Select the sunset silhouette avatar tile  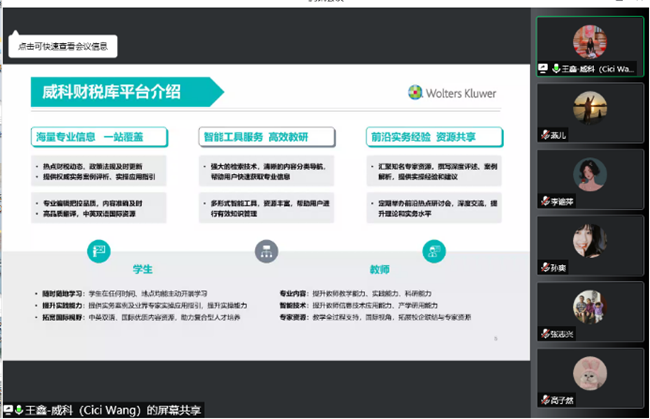click(590, 113)
